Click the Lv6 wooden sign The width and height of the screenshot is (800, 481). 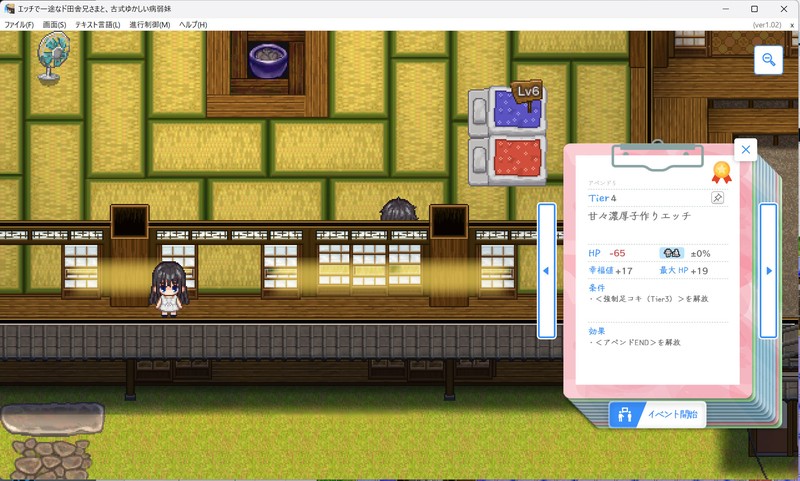pos(527,91)
